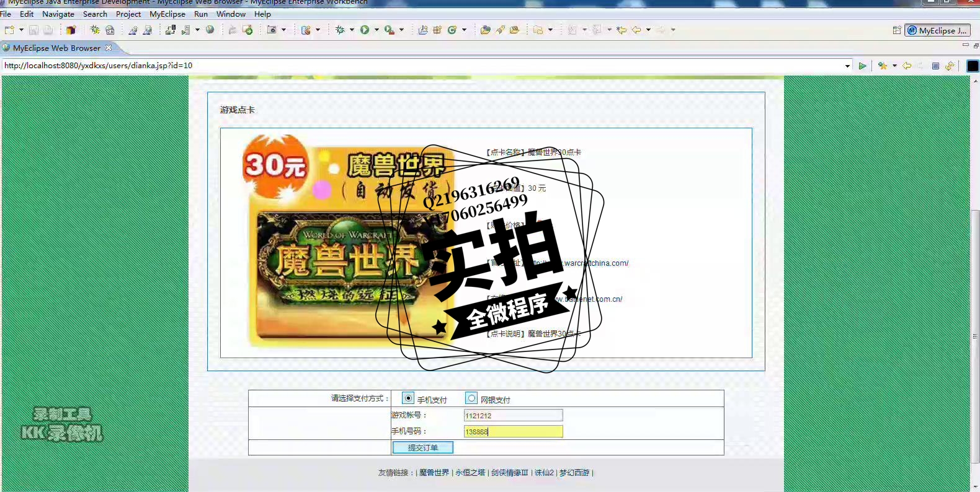Click the Last Edit Location icon
Screen dimensions: 980x492
pos(621,30)
